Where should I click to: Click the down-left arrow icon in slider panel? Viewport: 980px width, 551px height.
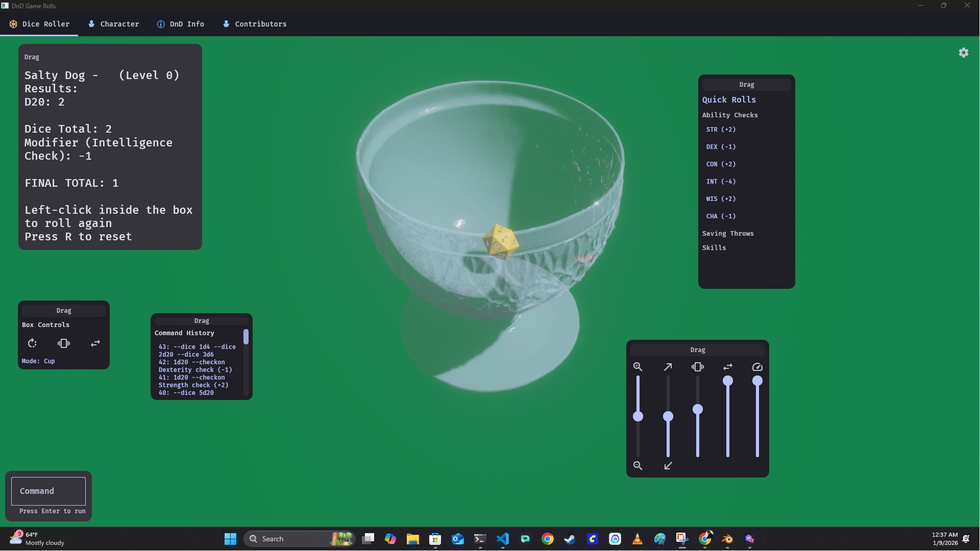(x=668, y=466)
